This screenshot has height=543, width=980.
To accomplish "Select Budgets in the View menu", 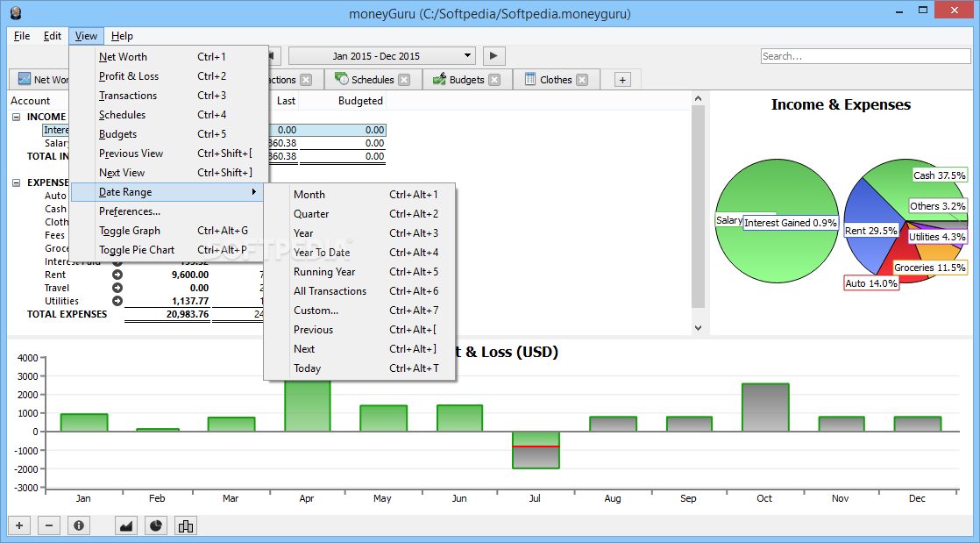I will point(169,134).
